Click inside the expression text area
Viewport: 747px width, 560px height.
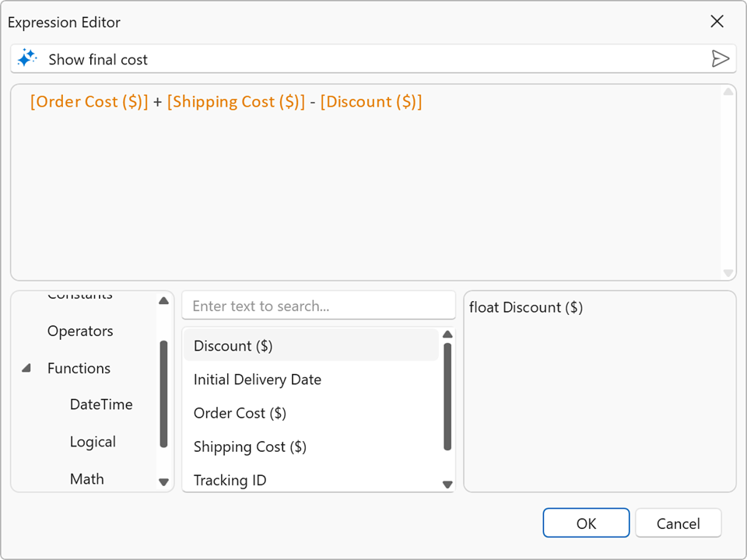373,182
